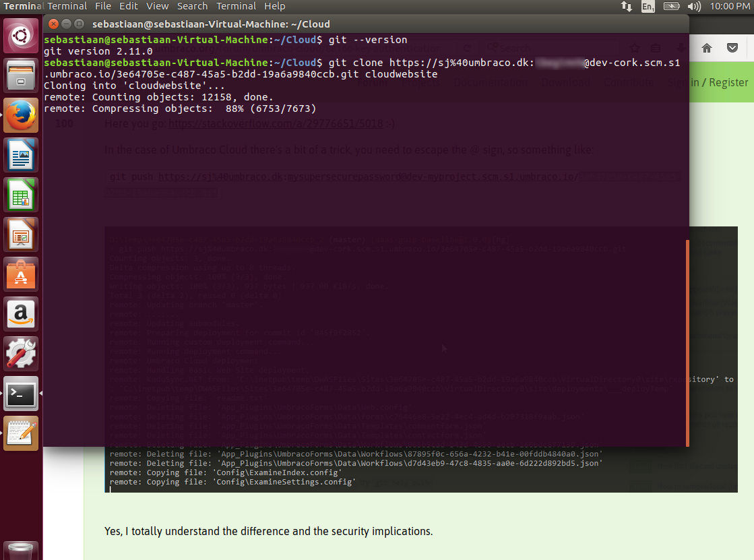Viewport: 754px width, 560px height.
Task: Close the terminal window
Action: 53,24
